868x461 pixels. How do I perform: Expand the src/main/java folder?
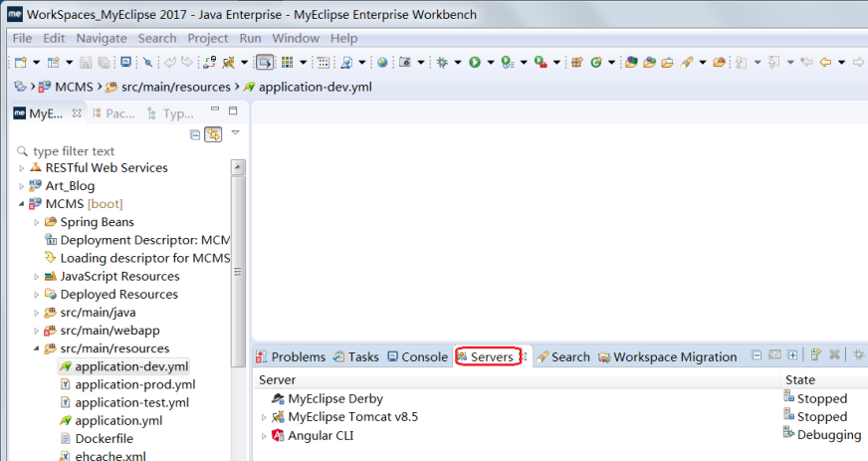tap(37, 313)
